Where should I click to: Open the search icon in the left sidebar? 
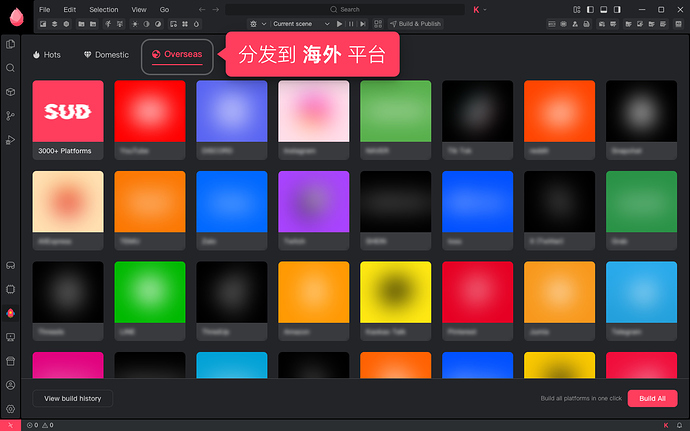11,68
